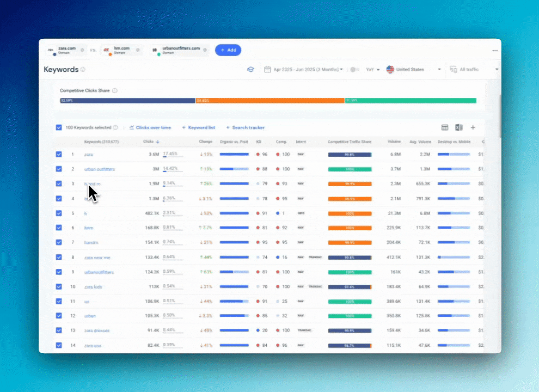
Task: Click the info icon next to Keywords heading
Action: [x=83, y=70]
